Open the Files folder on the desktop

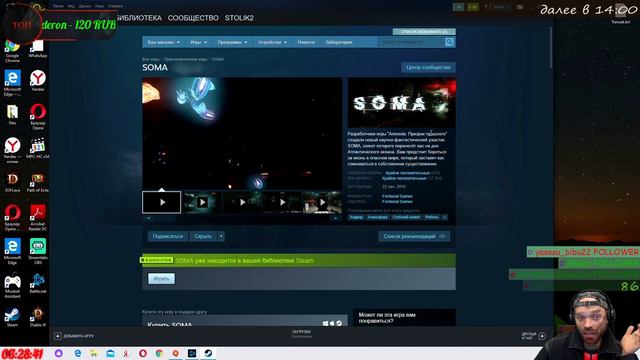click(12, 114)
